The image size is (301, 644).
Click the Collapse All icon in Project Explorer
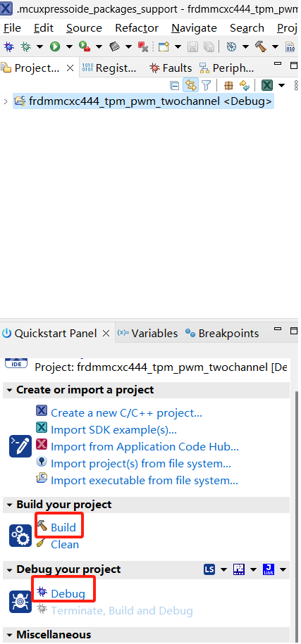[x=175, y=85]
